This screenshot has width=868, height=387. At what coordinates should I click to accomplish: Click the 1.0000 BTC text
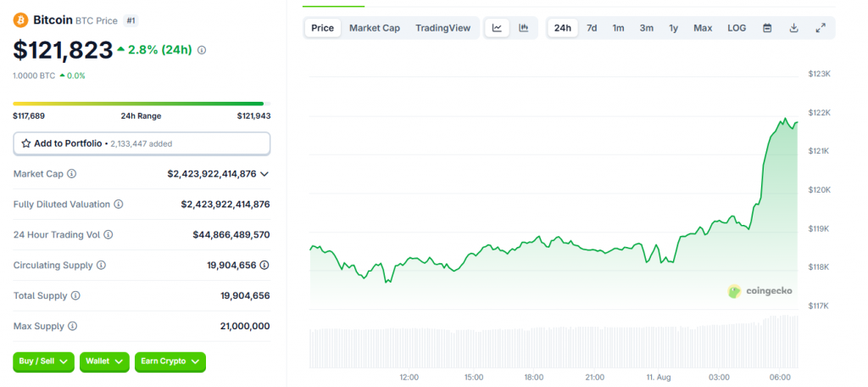tap(34, 76)
